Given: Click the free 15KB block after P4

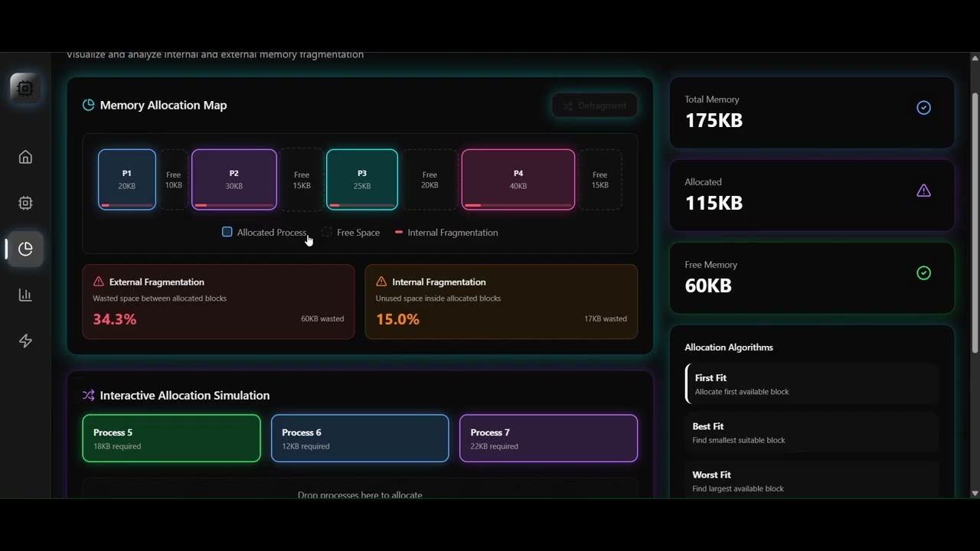Looking at the screenshot, I should [x=599, y=180].
